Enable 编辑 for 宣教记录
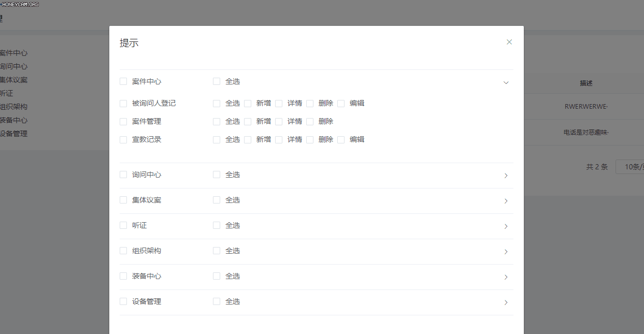This screenshot has height=334, width=644. coord(341,139)
